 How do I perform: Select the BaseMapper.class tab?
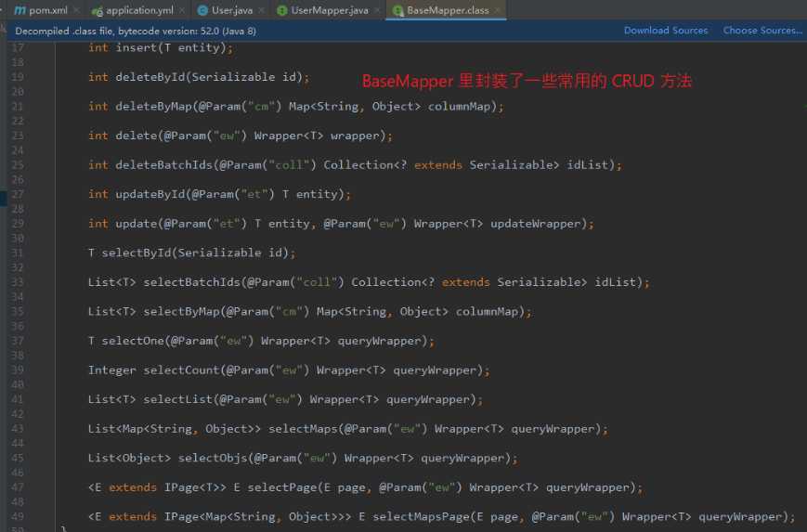point(448,10)
